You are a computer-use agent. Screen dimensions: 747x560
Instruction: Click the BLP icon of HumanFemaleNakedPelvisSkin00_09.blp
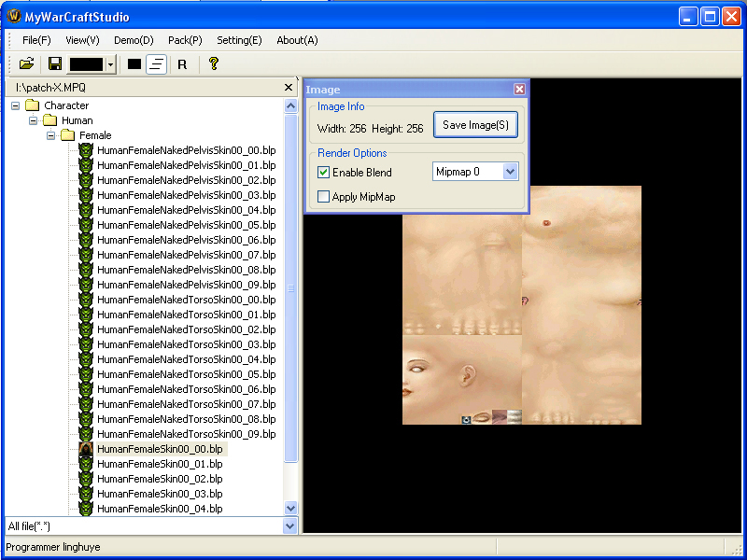coord(86,285)
